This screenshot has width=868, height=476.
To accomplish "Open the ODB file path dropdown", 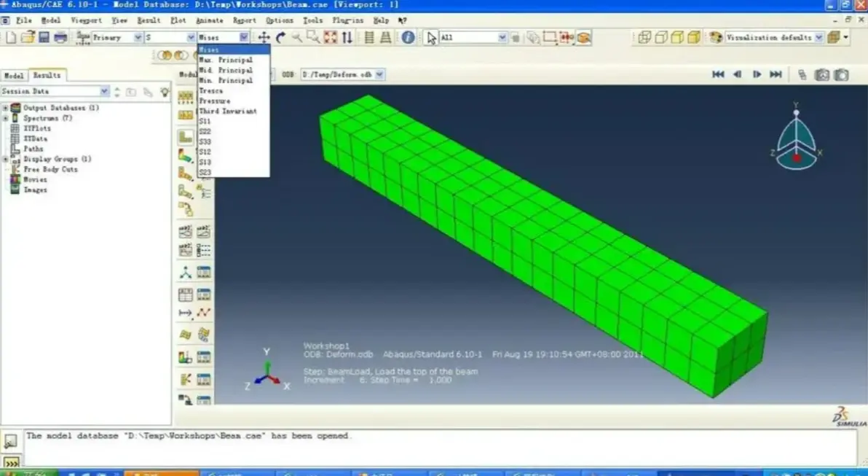I will tap(380, 74).
